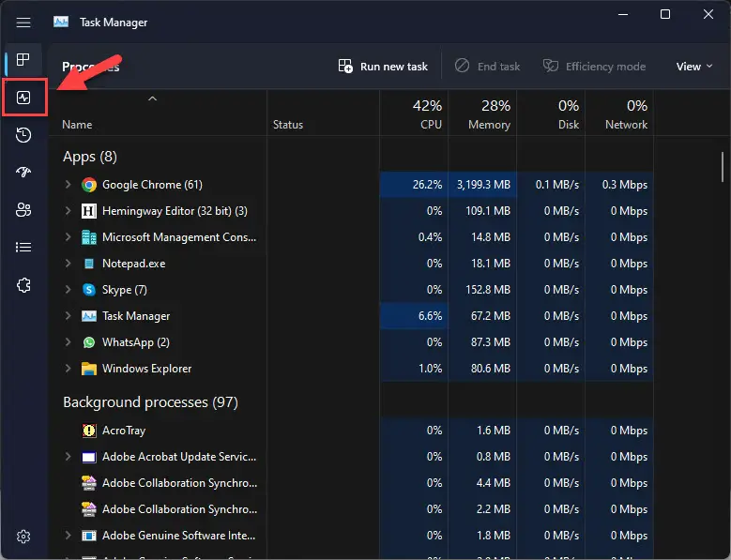Maximize the Task Manager window
The height and width of the screenshot is (560, 731).
pos(665,14)
